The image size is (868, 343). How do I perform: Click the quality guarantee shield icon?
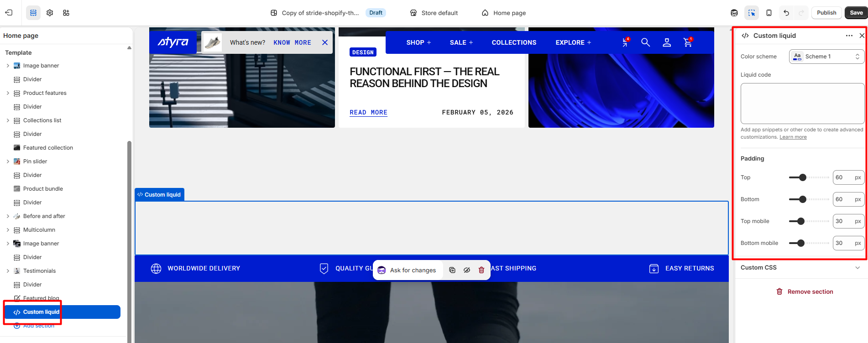(324, 269)
